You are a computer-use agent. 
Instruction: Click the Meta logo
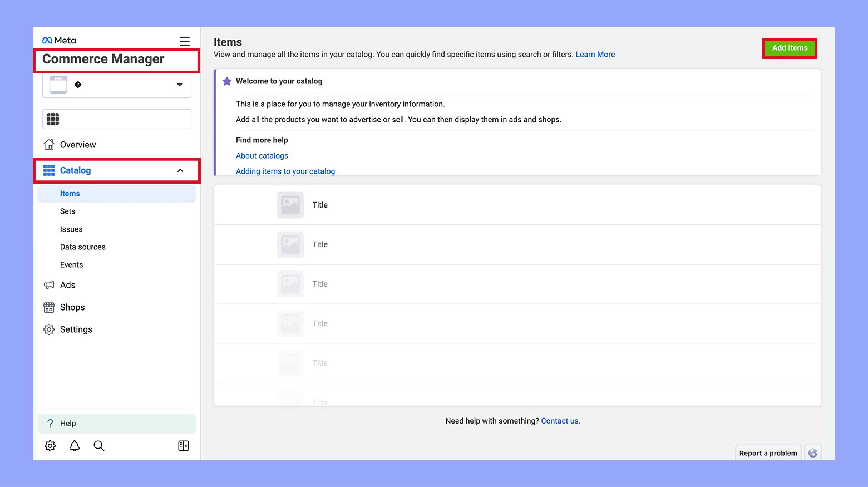[58, 39]
